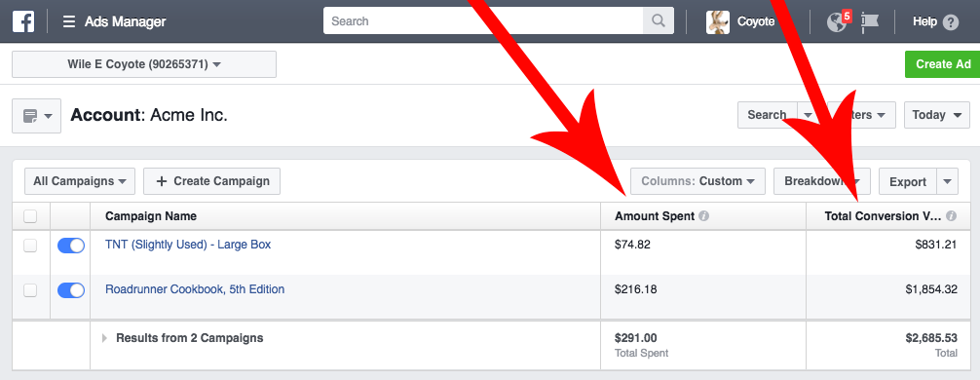
Task: Open the All Campaigns dropdown
Action: pos(80,181)
